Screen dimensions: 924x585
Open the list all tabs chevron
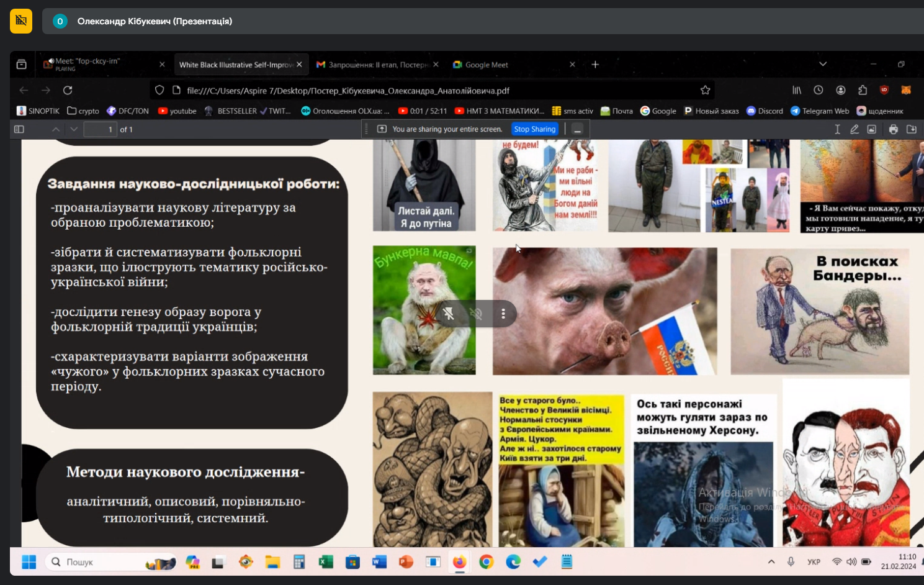point(822,64)
